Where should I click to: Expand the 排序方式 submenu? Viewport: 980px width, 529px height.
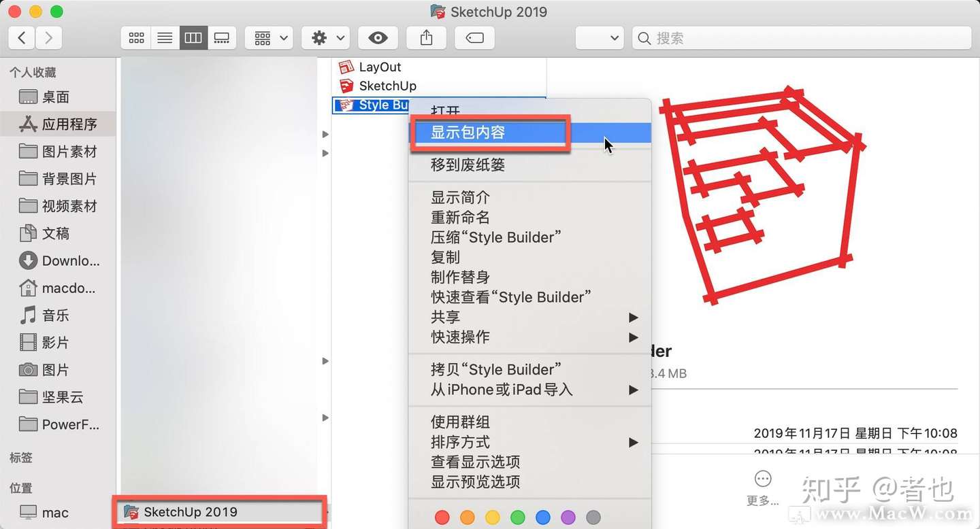point(529,442)
